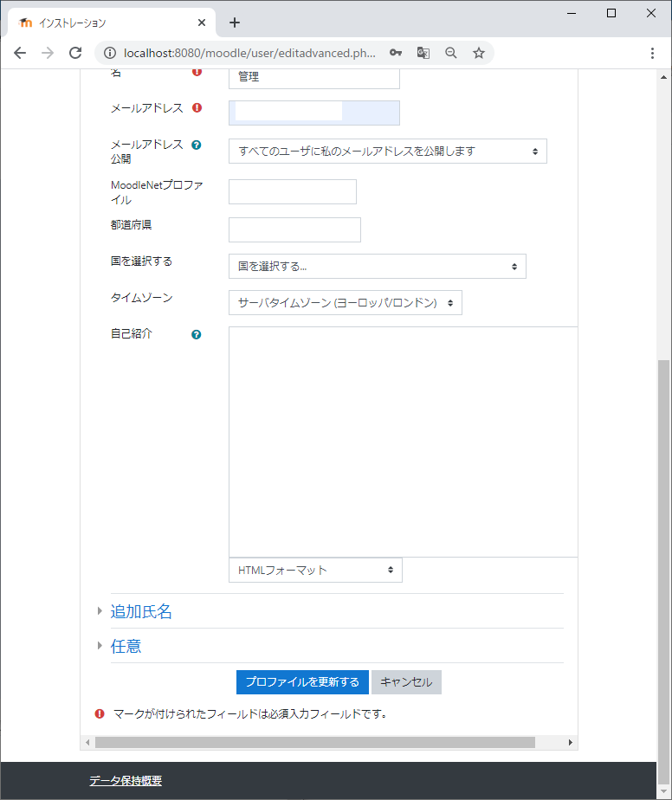Expand the 追加氏名 section
Screen dimensions: 672x800
(x=100, y=611)
